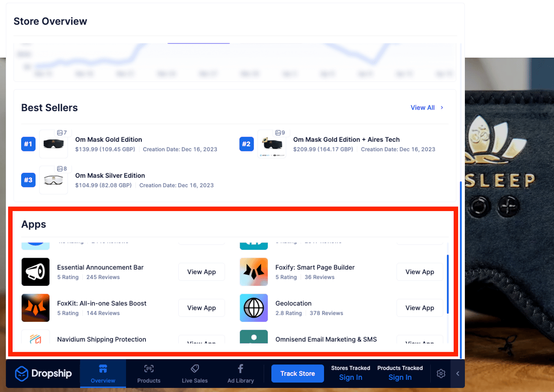This screenshot has height=392, width=554.
Task: Click the 245 Reviews text
Action: pyautogui.click(x=103, y=277)
